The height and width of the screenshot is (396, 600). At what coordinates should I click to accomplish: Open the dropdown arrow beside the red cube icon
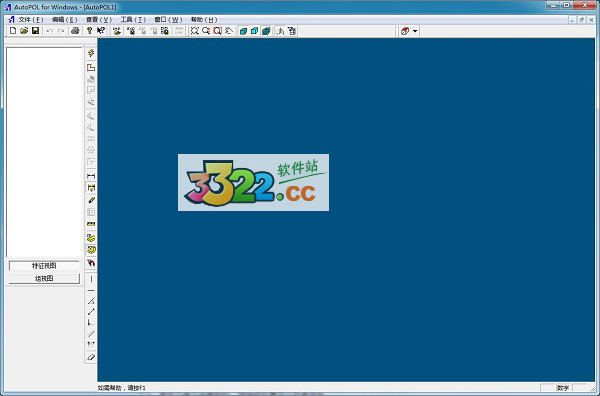click(x=415, y=31)
